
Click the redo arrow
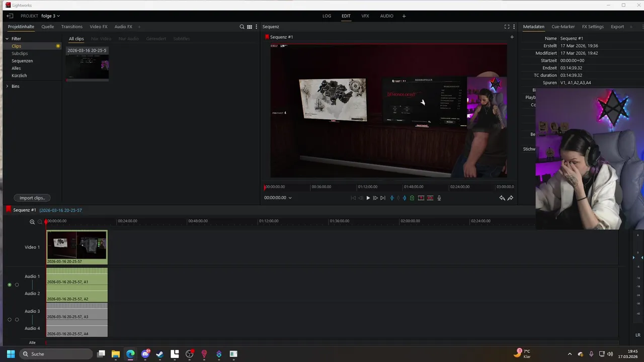[x=510, y=198]
